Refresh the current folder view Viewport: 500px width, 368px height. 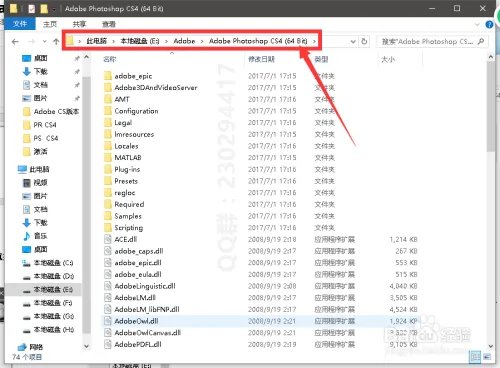364,41
